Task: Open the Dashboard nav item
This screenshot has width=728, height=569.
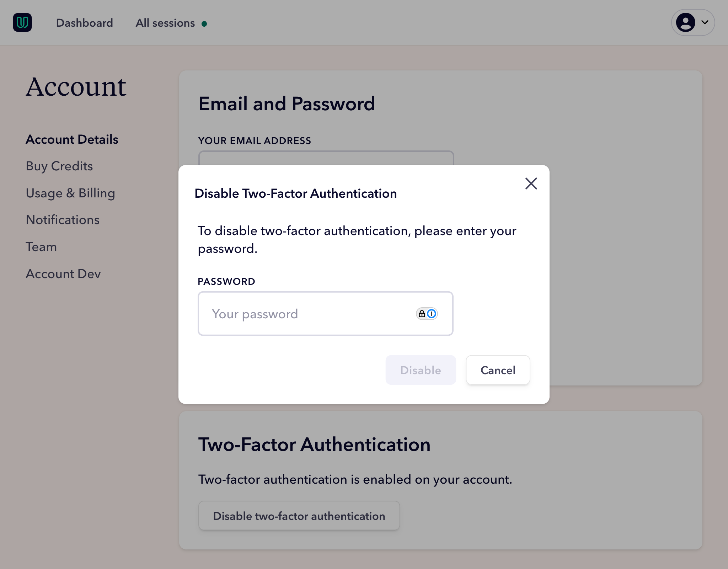Action: (x=84, y=23)
